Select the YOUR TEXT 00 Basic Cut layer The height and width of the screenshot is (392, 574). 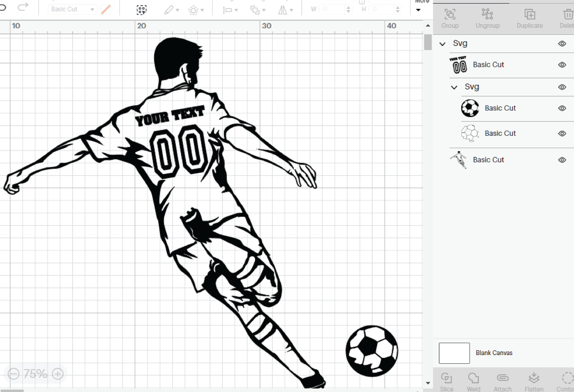pos(488,65)
